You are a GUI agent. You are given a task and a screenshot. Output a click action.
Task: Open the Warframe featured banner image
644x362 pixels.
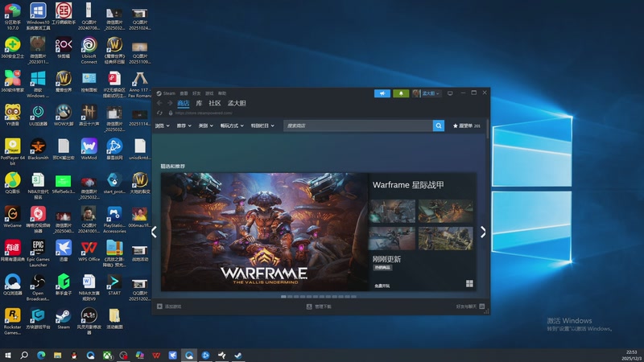pyautogui.click(x=265, y=232)
